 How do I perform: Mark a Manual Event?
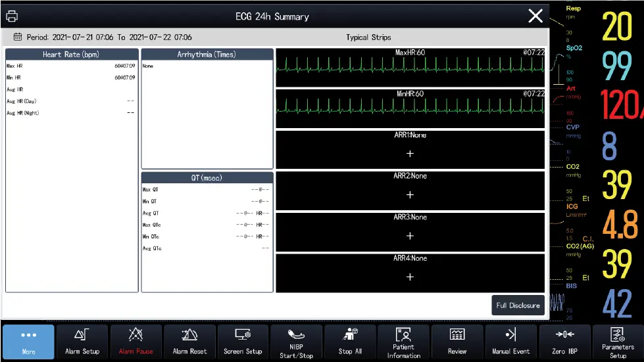[x=510, y=342]
